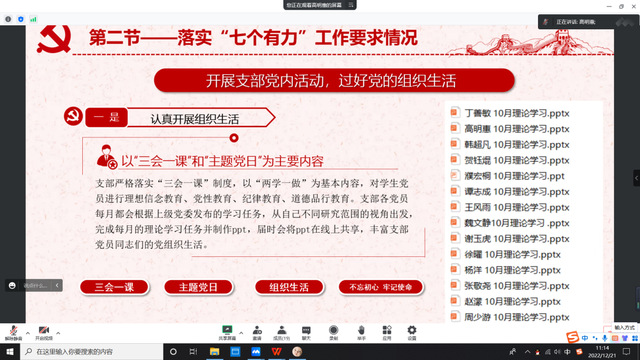Open Task View on the taskbar
The height and width of the screenshot is (360, 640).
pyautogui.click(x=193, y=351)
